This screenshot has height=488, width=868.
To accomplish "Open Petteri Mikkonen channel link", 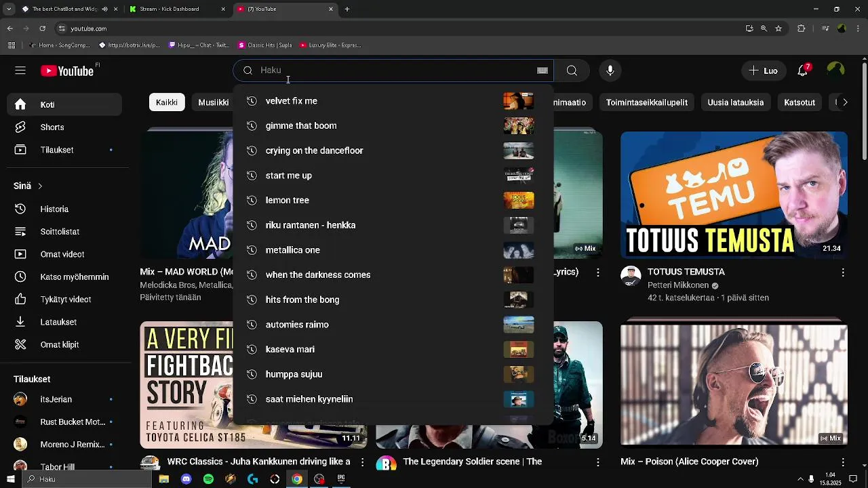I will (678, 285).
